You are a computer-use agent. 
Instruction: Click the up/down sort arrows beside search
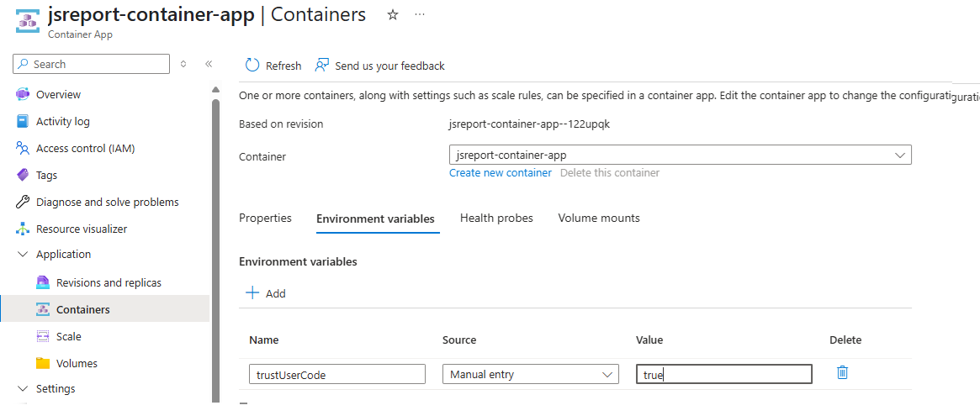[183, 64]
